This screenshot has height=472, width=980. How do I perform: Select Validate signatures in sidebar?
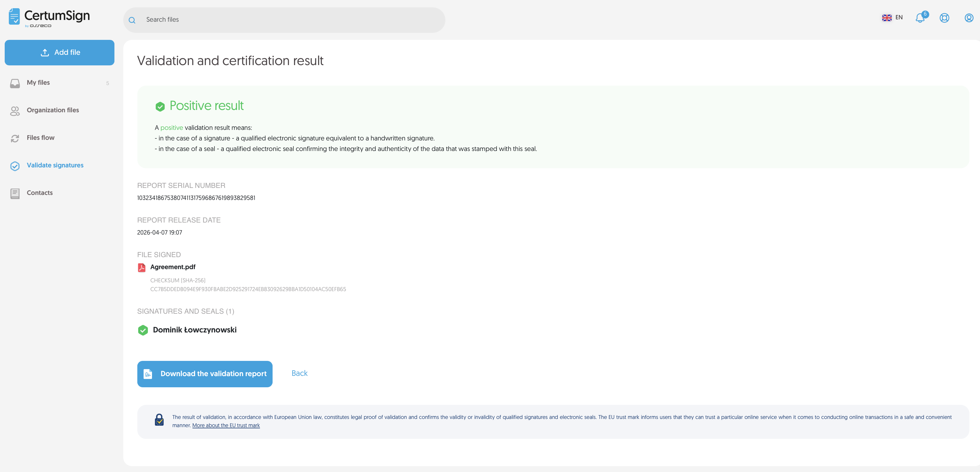click(x=55, y=165)
